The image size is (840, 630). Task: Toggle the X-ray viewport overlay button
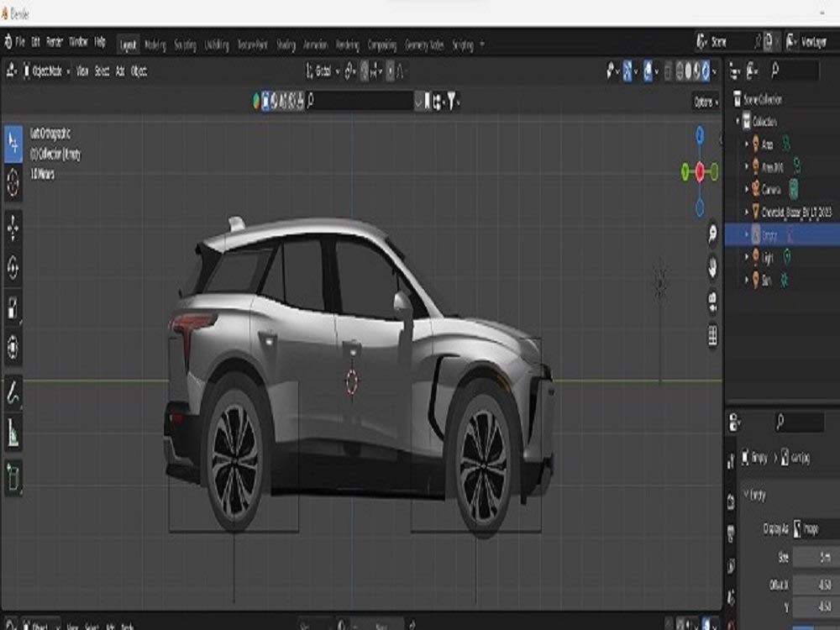[666, 71]
